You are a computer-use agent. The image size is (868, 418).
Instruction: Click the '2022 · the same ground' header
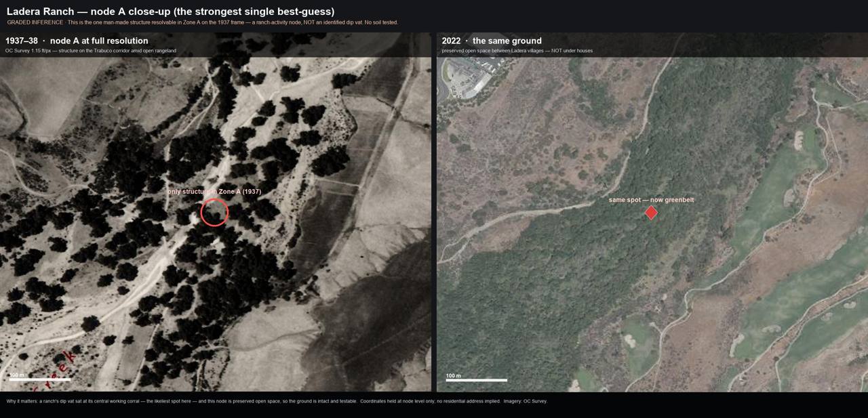pos(492,41)
